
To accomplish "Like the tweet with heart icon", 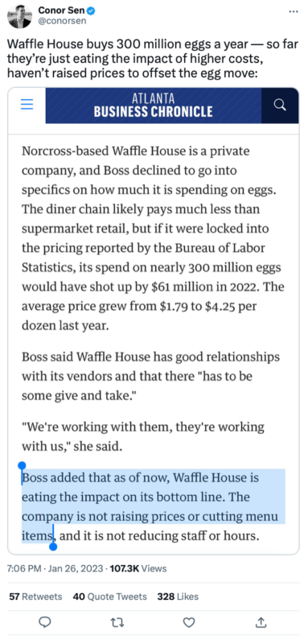I will pos(189,622).
